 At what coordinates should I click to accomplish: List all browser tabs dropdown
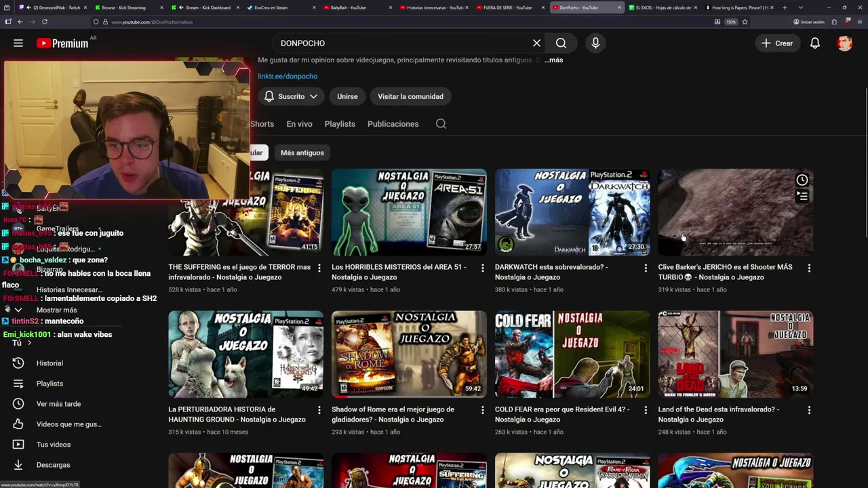point(801,7)
